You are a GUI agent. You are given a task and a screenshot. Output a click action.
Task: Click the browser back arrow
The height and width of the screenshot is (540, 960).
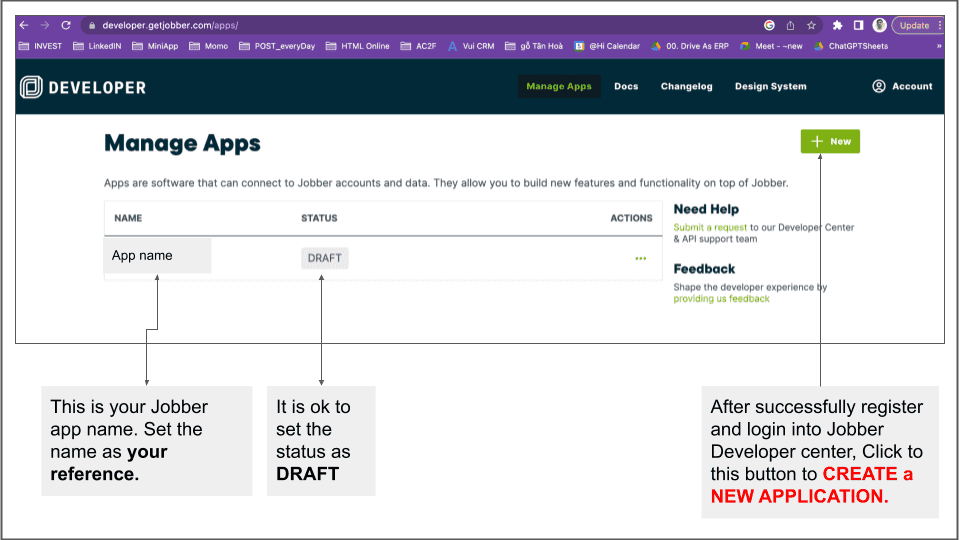(x=24, y=25)
